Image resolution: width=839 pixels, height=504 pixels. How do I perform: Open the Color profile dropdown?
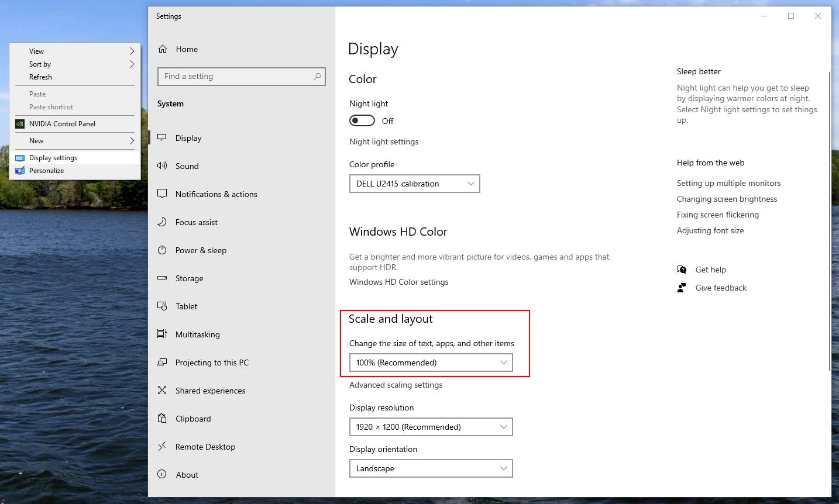(x=414, y=184)
